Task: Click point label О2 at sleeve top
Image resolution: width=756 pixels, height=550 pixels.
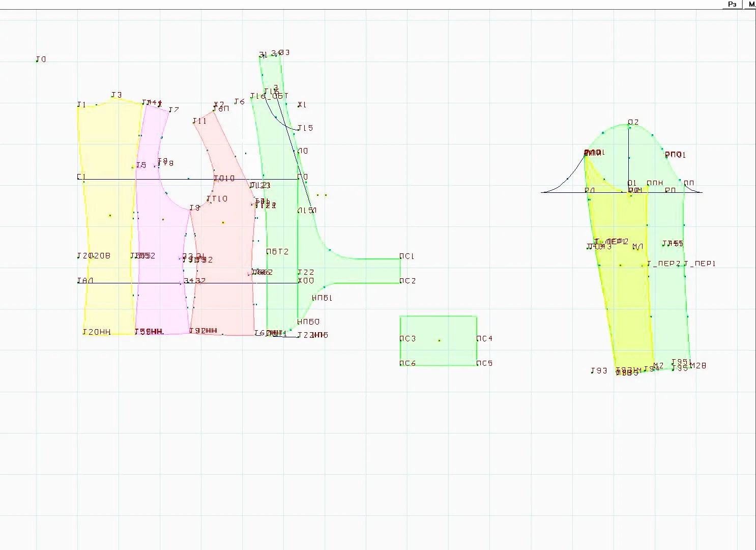Action: point(633,123)
